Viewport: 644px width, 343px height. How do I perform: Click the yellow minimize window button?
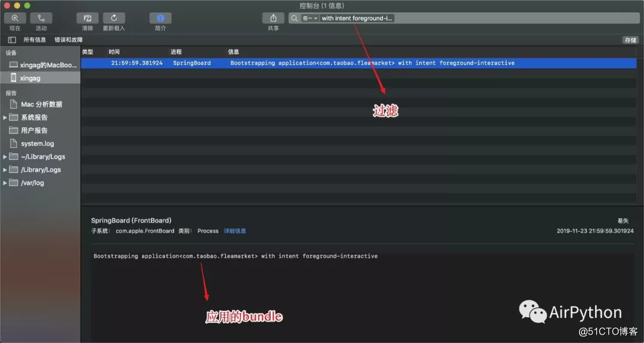(17, 5)
